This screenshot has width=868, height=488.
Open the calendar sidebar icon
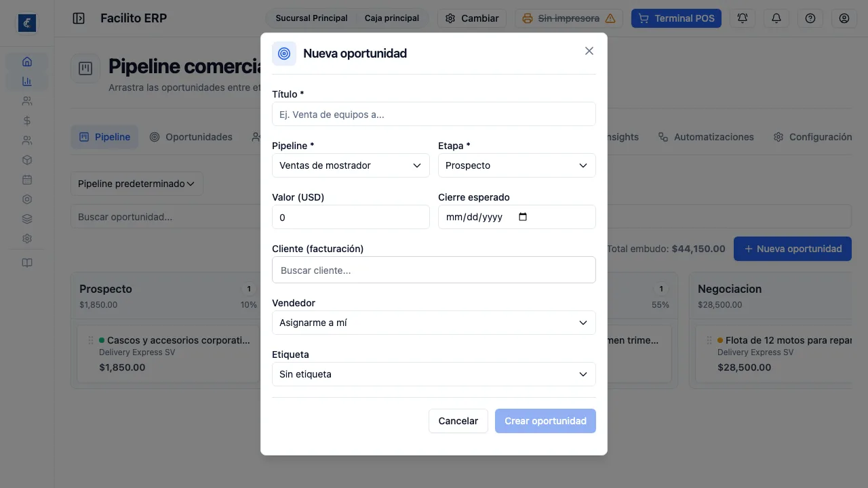click(x=27, y=180)
